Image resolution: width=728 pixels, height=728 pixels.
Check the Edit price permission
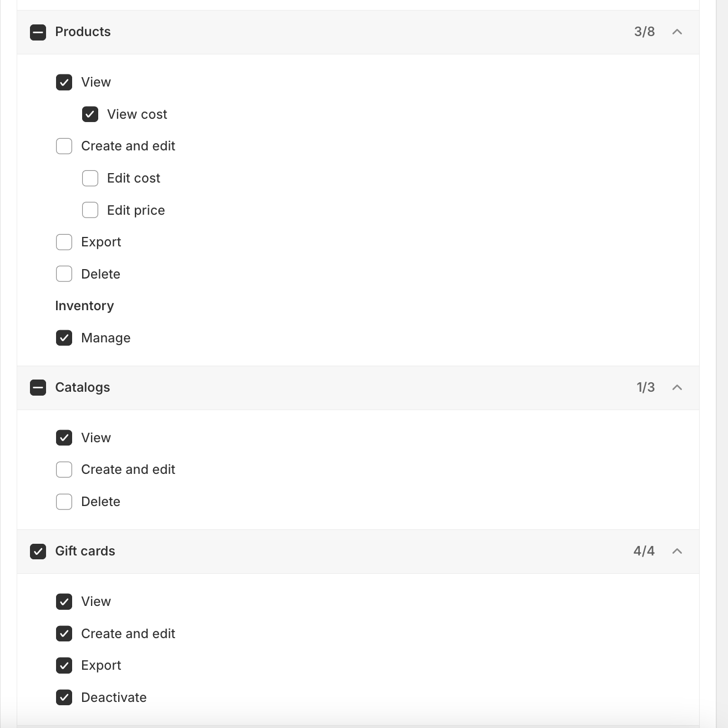[x=90, y=210]
